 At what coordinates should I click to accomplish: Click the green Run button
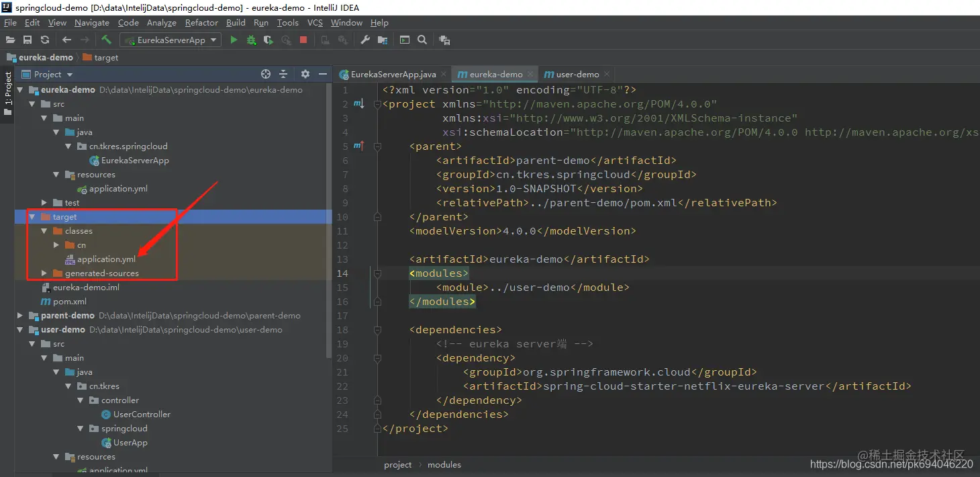coord(234,40)
